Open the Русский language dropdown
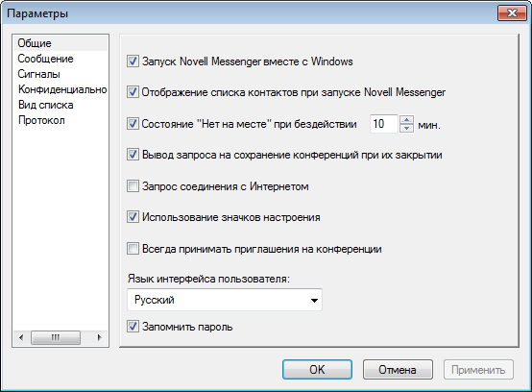The height and width of the screenshot is (392, 532). tap(225, 300)
